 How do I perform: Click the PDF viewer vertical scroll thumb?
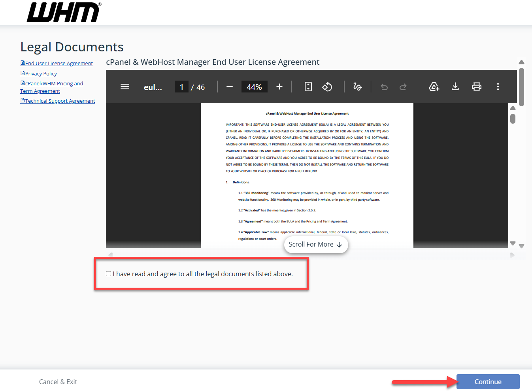pyautogui.click(x=513, y=119)
